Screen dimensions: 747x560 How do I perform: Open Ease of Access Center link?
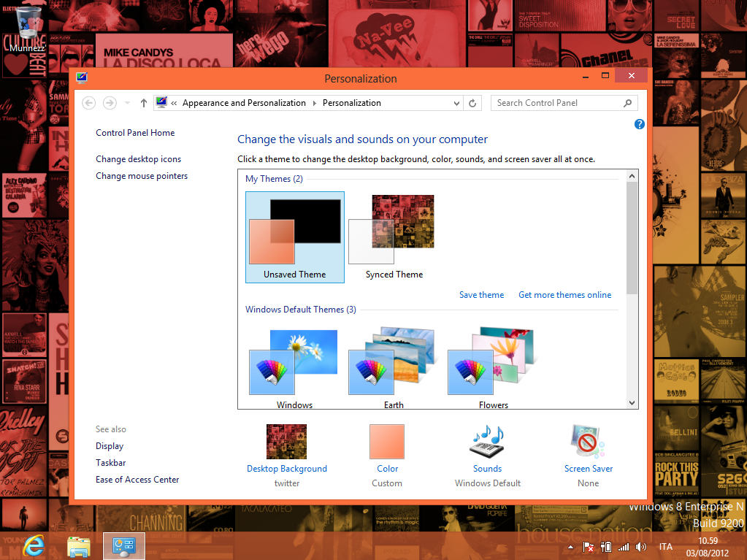(137, 480)
